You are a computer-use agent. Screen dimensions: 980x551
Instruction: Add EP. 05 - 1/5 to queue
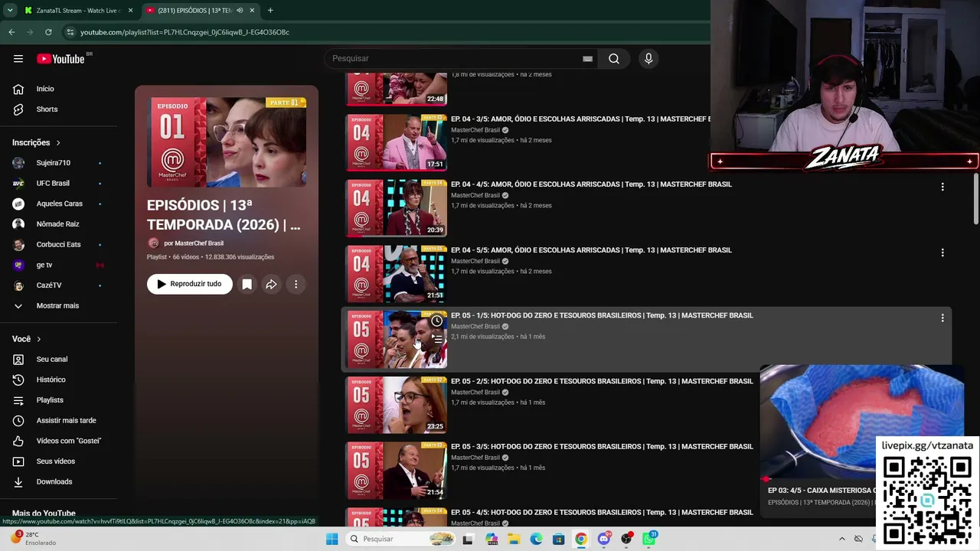click(436, 338)
